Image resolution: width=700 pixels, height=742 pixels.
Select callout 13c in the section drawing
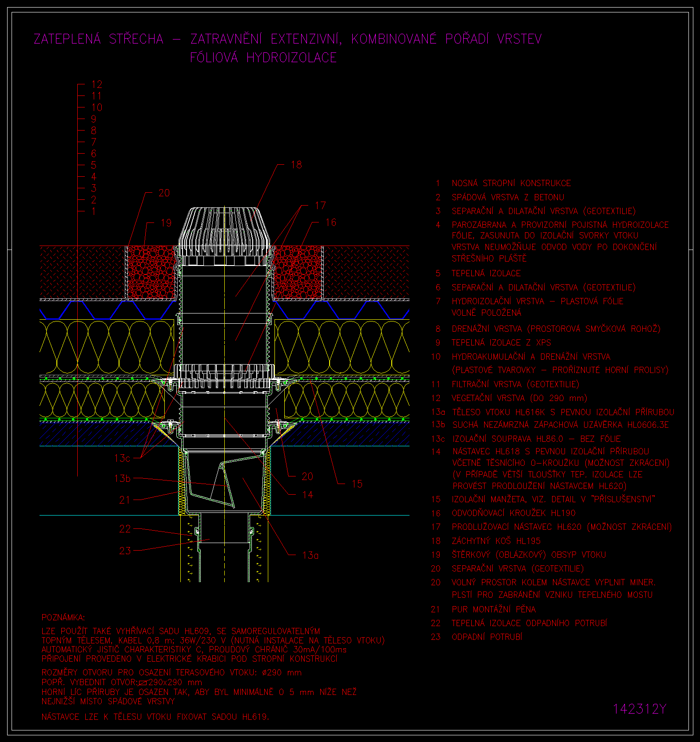pos(122,458)
